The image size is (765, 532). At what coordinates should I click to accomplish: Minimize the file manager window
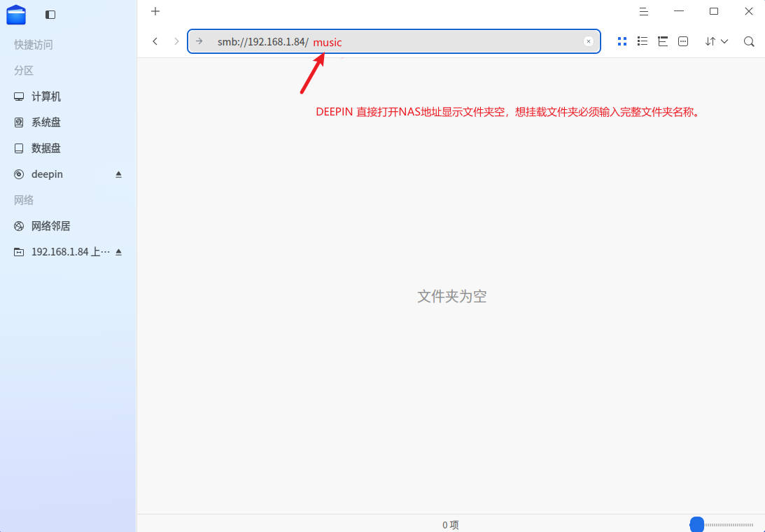pos(679,11)
